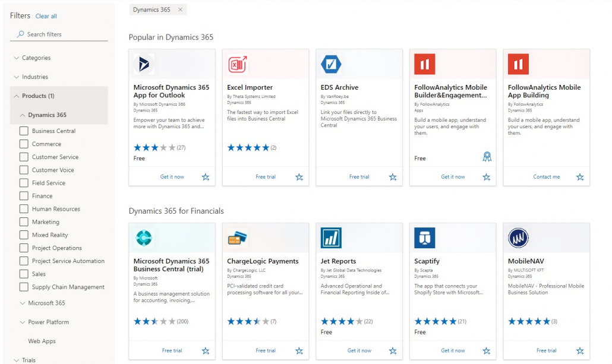The width and height of the screenshot is (612, 364).
Task: Click the Dynamics 365 App for Outlook logo
Action: pyautogui.click(x=143, y=64)
